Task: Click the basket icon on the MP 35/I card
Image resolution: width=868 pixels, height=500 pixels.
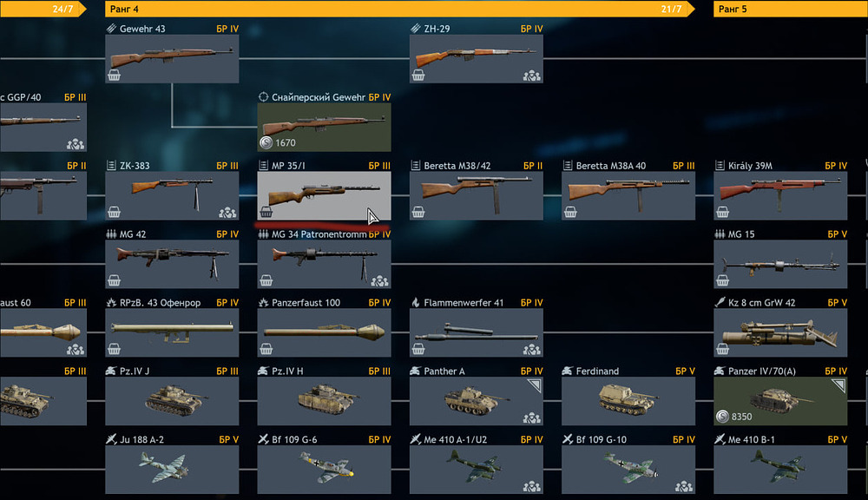Action: pos(266,212)
